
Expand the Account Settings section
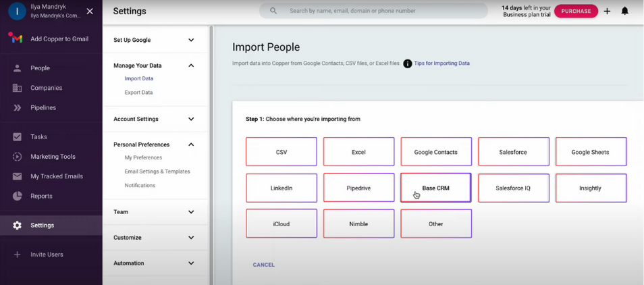pyautogui.click(x=191, y=119)
